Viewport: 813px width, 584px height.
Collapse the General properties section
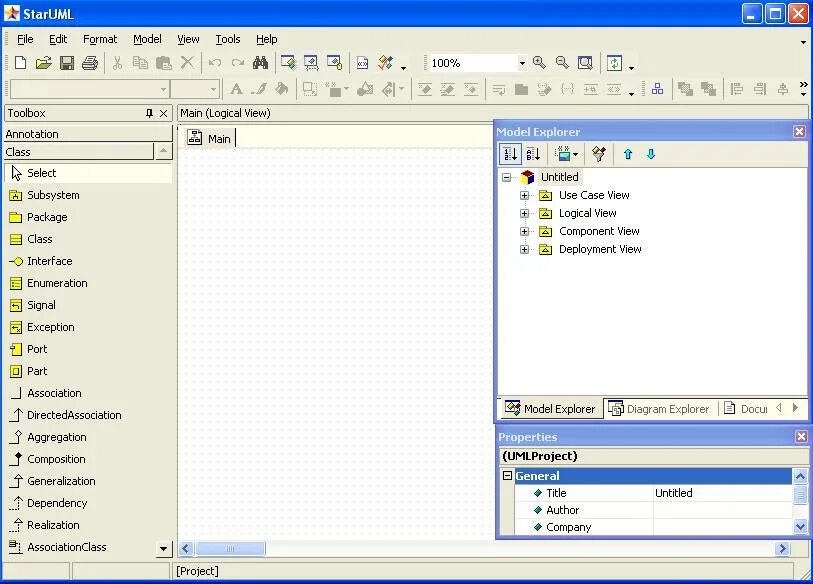tap(508, 475)
